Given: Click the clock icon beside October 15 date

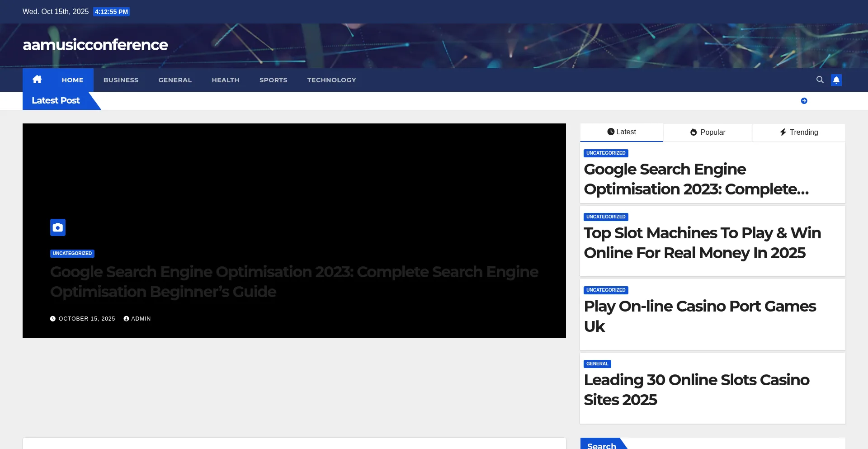Looking at the screenshot, I should click(x=53, y=319).
